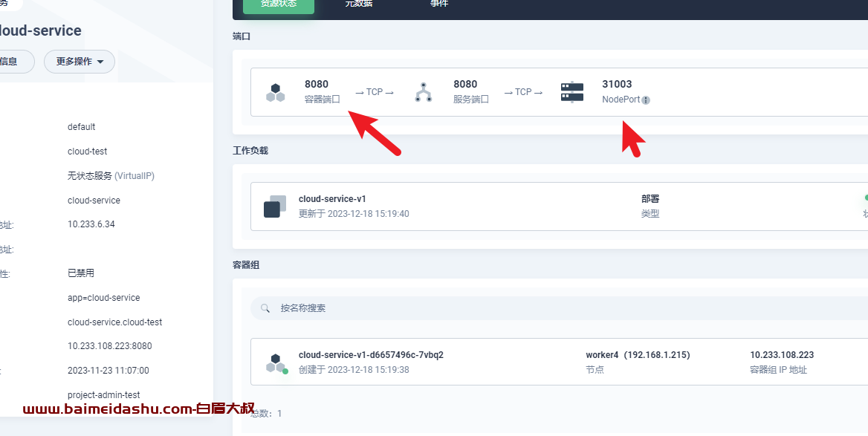Click the project-admin-test creator text

tap(103, 395)
